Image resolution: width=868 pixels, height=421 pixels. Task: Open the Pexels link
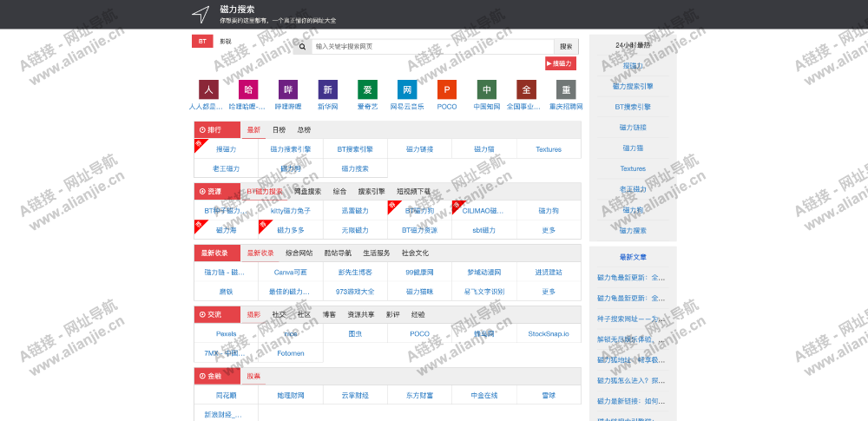227,333
